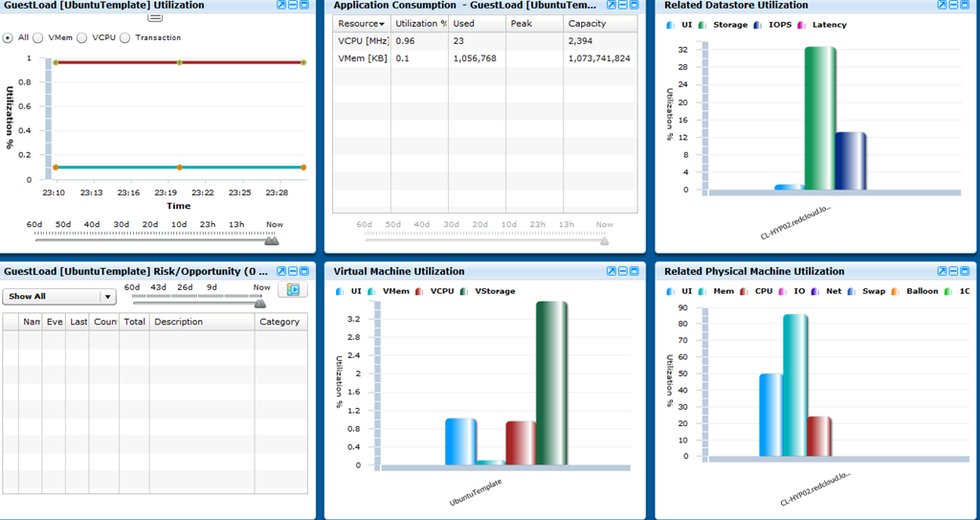The image size is (980, 520).
Task: Select the VMem radio option
Action: click(x=38, y=37)
